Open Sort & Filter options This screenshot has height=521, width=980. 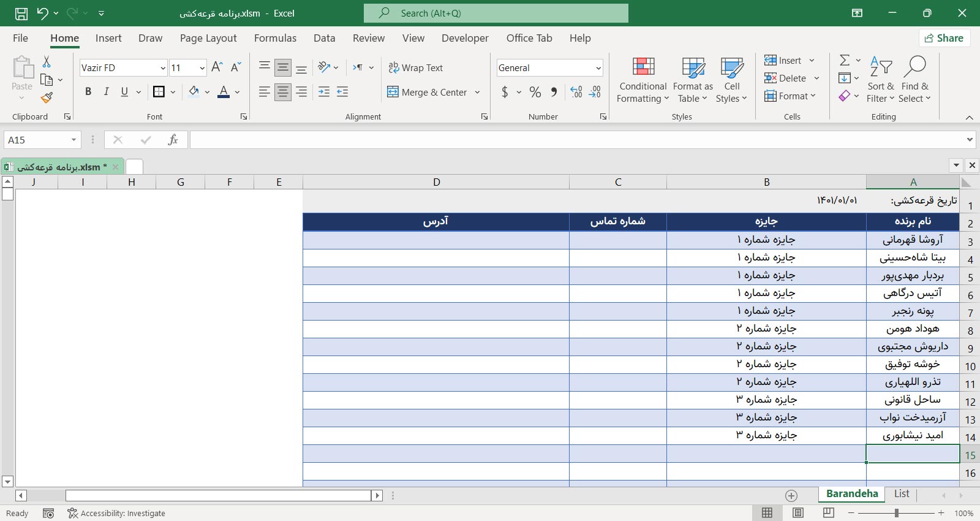click(x=881, y=80)
